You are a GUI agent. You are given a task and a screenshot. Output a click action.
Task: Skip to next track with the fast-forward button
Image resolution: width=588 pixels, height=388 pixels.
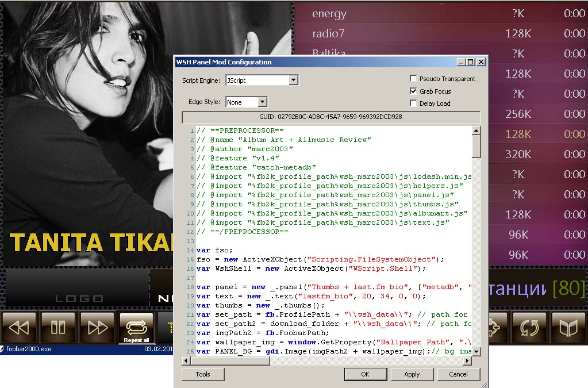pos(97,328)
